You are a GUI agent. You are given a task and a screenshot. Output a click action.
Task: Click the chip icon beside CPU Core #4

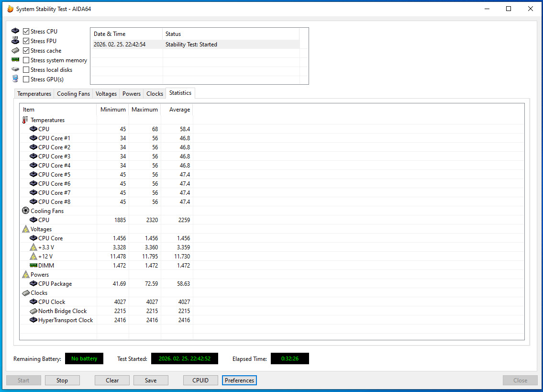click(33, 165)
